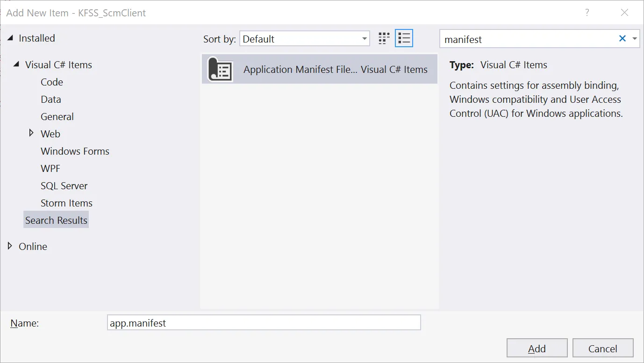Select the Code category
The image size is (644, 363).
(x=52, y=82)
